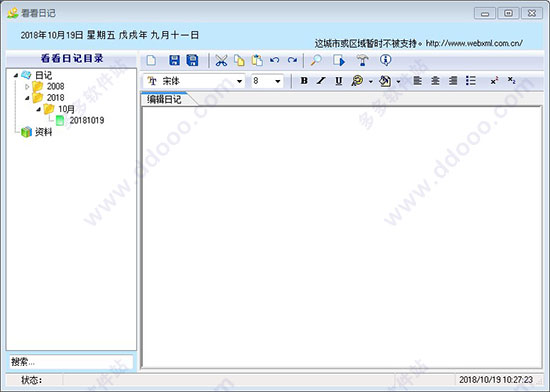
Task: Click the Copy icon in toolbar
Action: (x=239, y=61)
